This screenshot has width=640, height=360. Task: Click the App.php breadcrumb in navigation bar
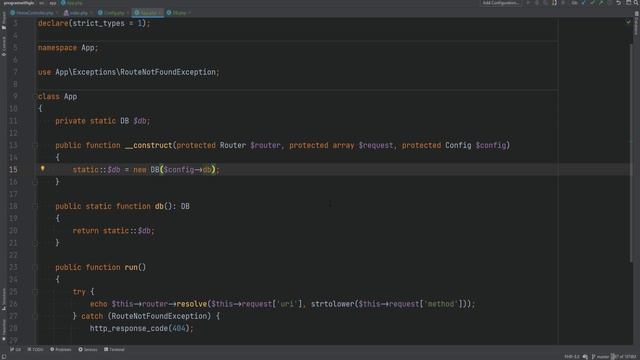(x=72, y=3)
